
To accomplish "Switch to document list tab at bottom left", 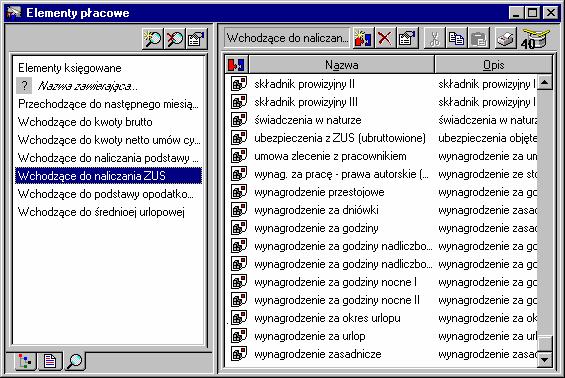I will (x=50, y=361).
